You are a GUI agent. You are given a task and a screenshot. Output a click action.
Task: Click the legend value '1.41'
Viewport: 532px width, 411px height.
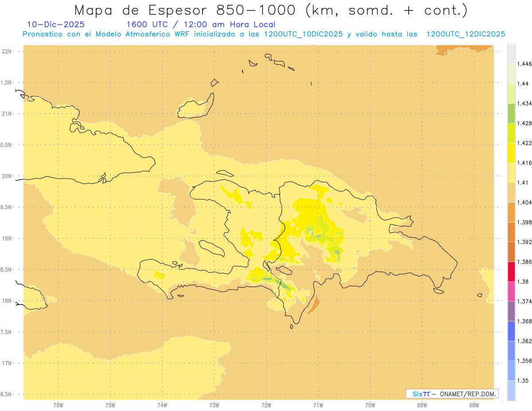523,183
